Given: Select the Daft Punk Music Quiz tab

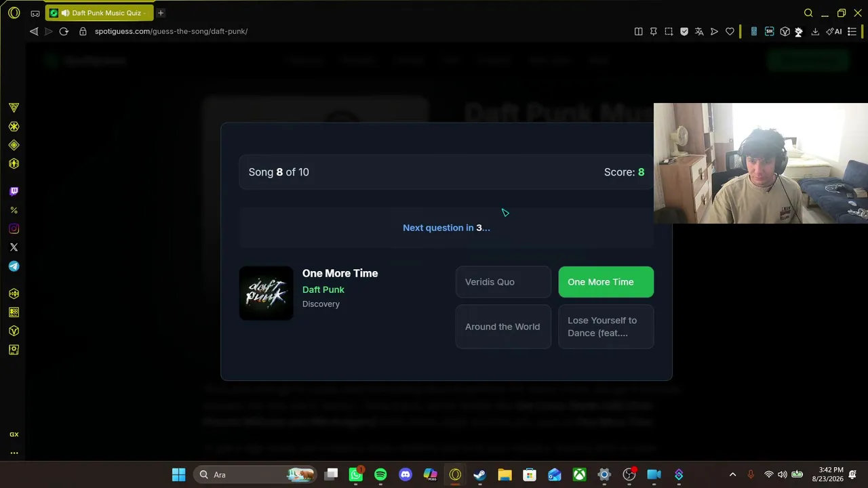Looking at the screenshot, I should (100, 13).
